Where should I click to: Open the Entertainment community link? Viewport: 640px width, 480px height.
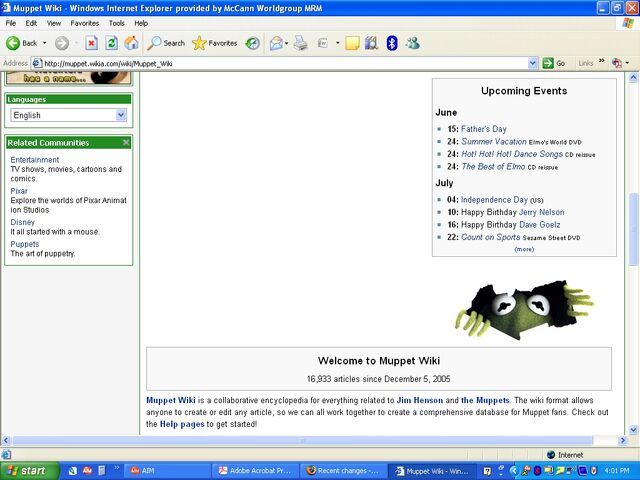pos(35,160)
